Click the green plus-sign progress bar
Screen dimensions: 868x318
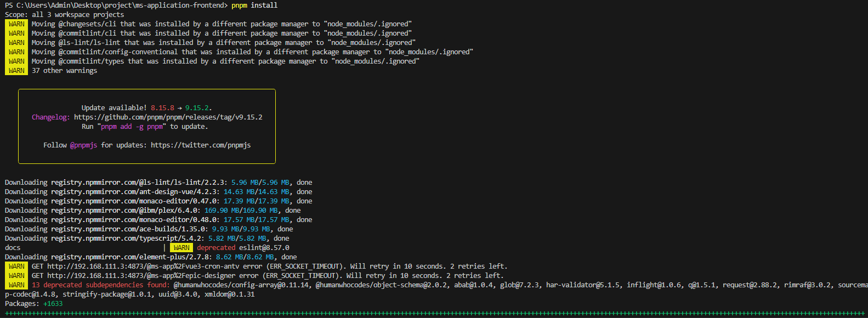tap(433, 314)
